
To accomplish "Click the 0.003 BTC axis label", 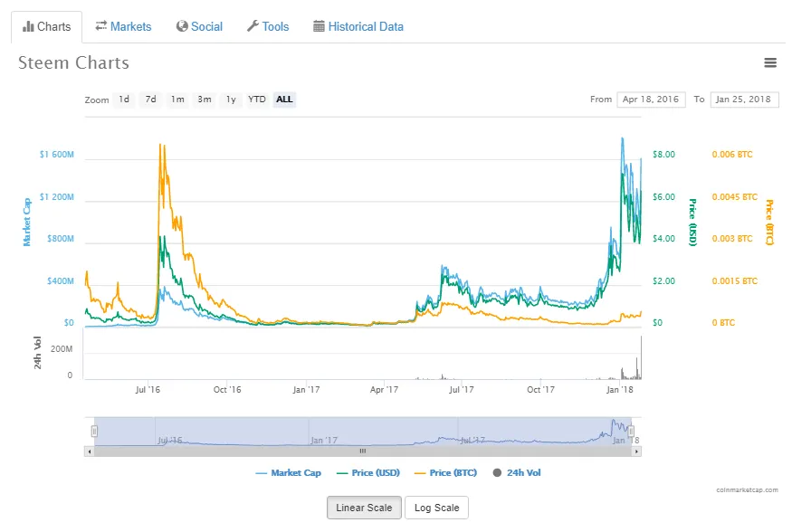I will [x=732, y=238].
